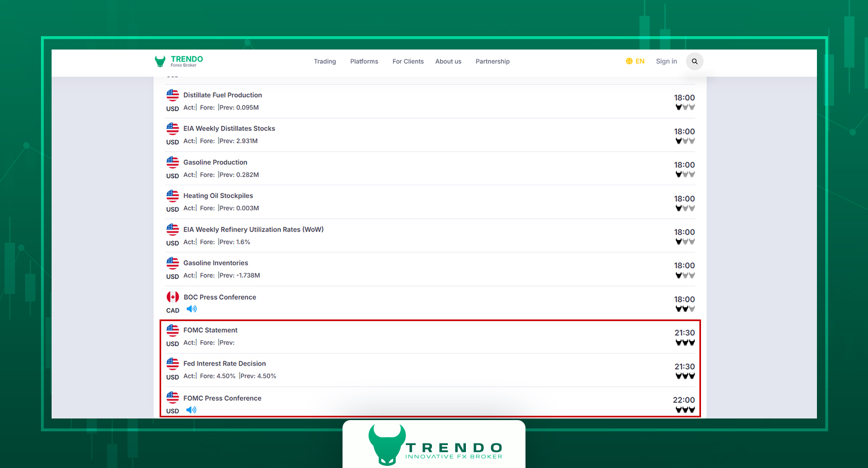Click the 18:00 time of Gasoline Production
Image resolution: width=868 pixels, height=468 pixels.
click(685, 165)
